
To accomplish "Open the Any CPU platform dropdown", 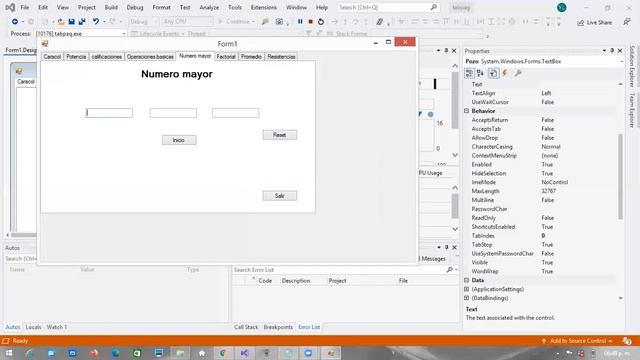I will (x=187, y=22).
